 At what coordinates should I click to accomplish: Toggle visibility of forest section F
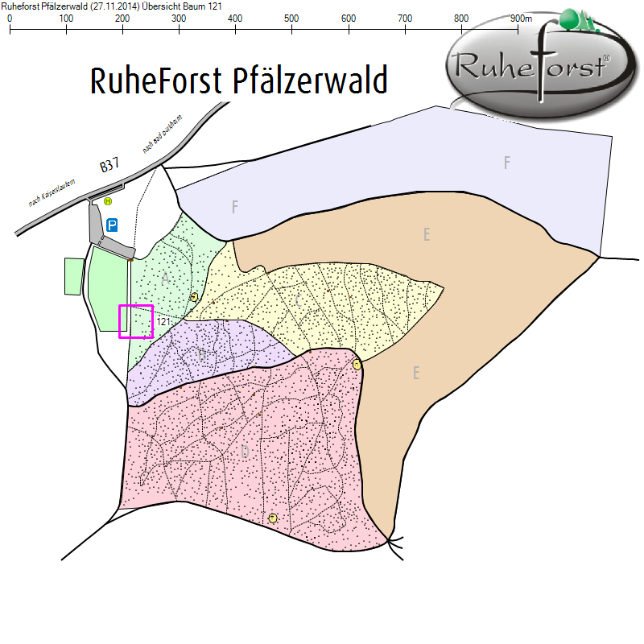(x=506, y=163)
